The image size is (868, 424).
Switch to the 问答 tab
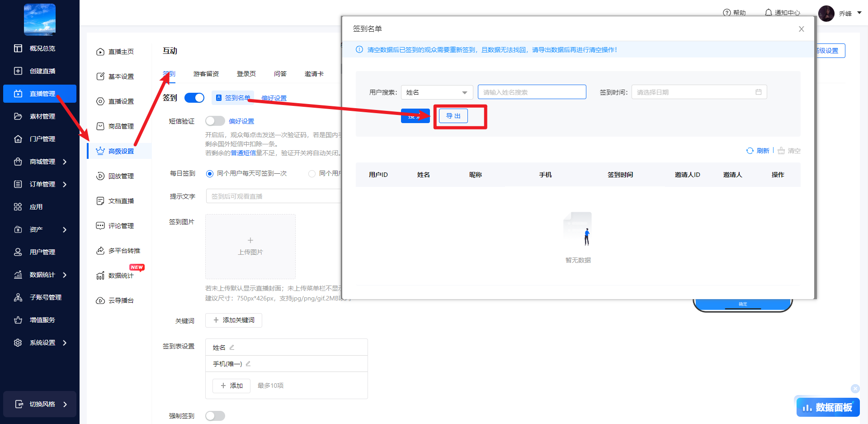pos(280,74)
